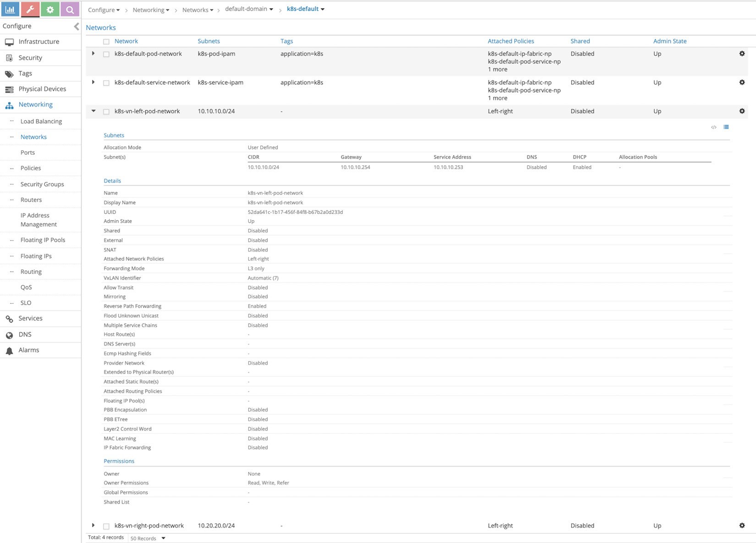This screenshot has width=756, height=543.
Task: Open Floating IPs menu item
Action: click(36, 256)
